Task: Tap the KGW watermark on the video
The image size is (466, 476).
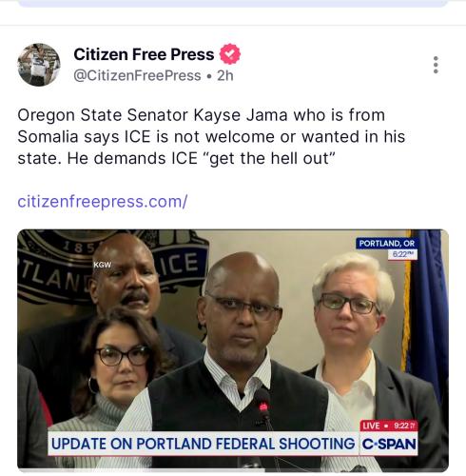Action: (103, 265)
